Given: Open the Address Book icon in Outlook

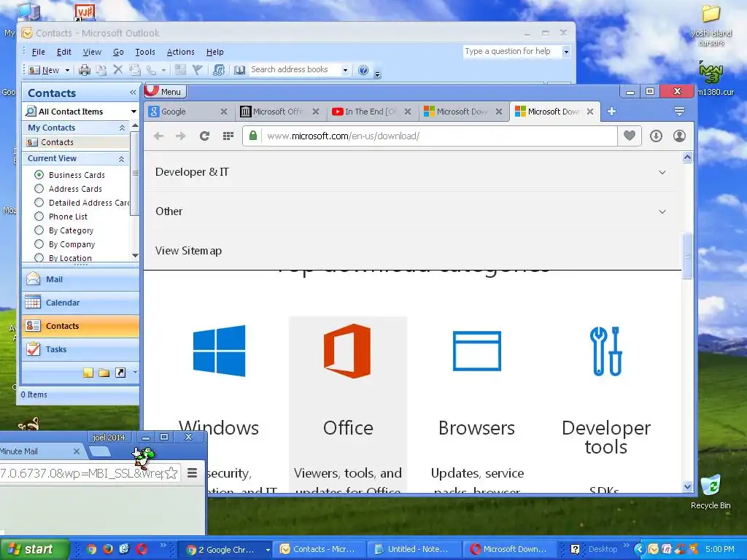Looking at the screenshot, I should (x=239, y=70).
